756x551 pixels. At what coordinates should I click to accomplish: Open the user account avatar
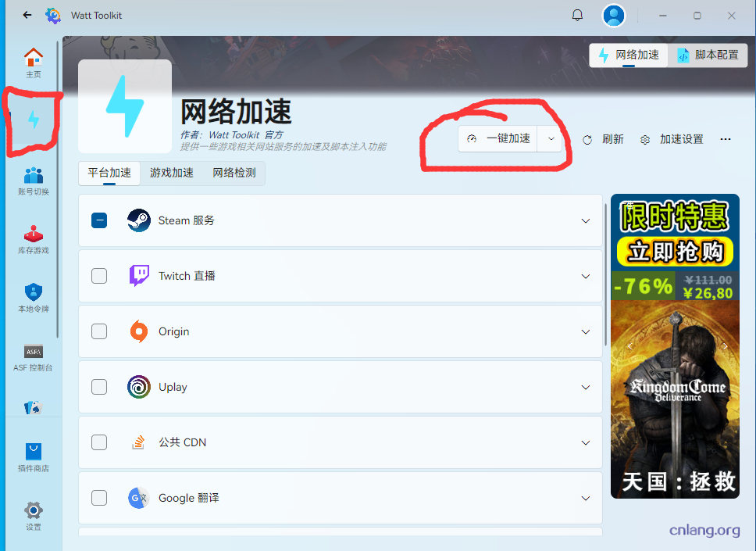coord(614,16)
